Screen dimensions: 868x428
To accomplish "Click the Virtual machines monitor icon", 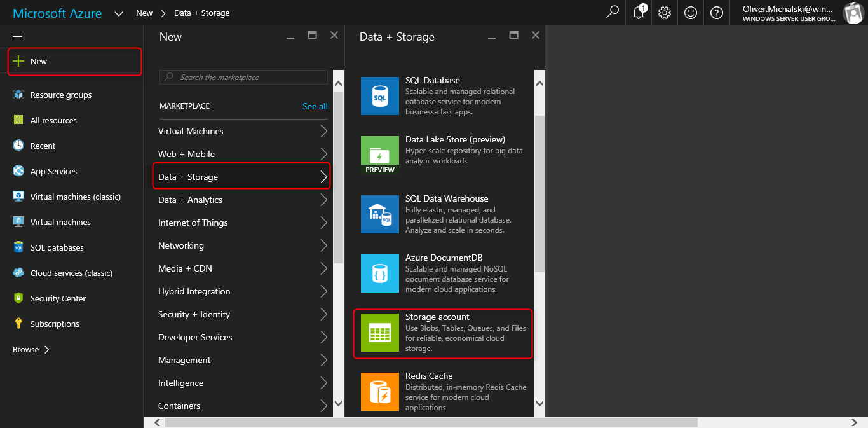I will click(18, 222).
